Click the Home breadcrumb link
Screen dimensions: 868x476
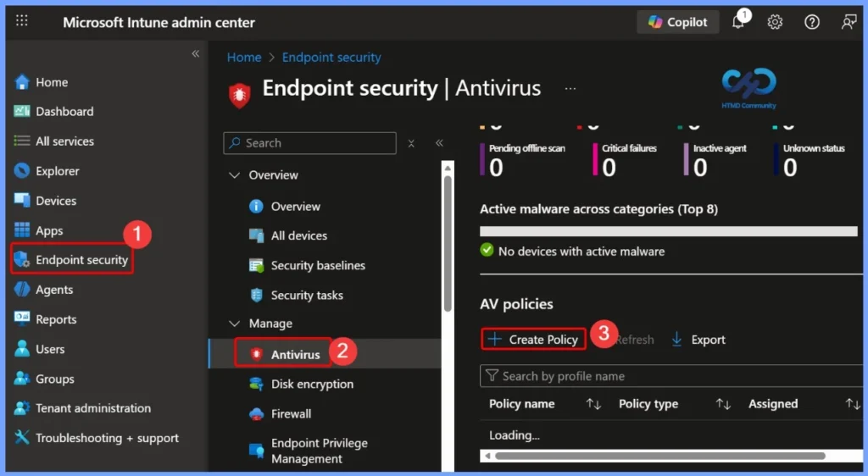(244, 58)
